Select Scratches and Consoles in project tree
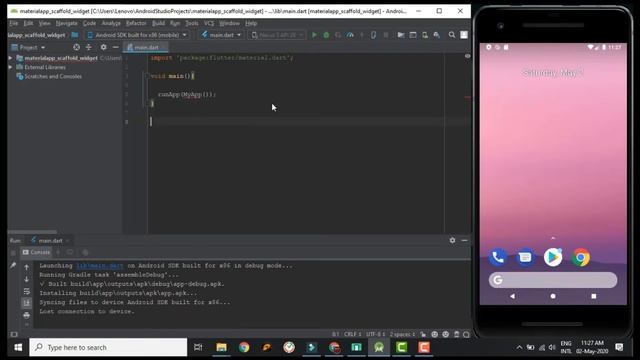The width and height of the screenshot is (640, 360). (x=53, y=76)
